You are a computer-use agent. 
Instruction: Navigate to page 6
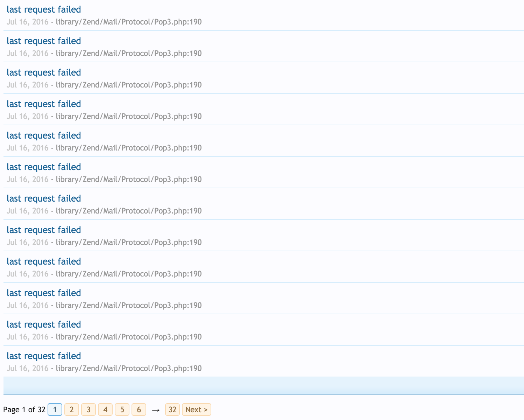coord(139,409)
